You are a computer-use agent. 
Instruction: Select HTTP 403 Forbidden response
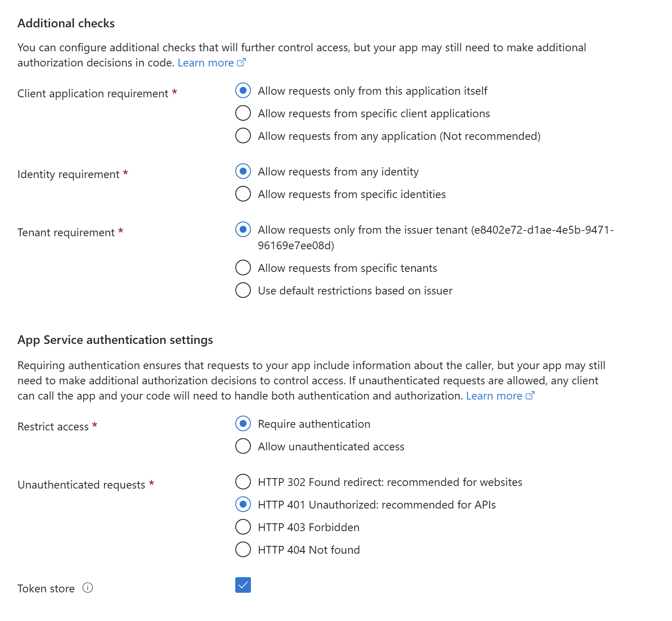pos(243,527)
